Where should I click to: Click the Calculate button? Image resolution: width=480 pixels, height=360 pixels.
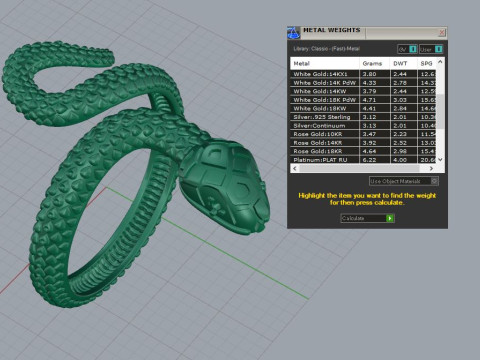[367, 218]
